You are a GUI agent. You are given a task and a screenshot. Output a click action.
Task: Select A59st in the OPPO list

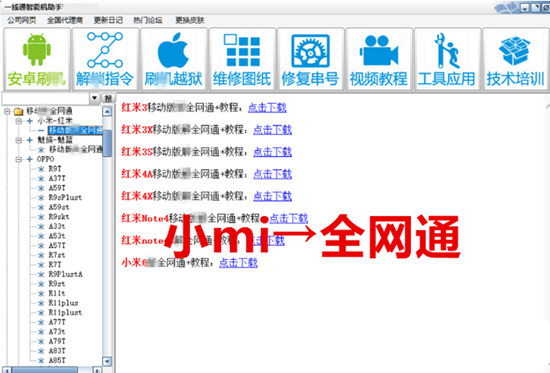[59, 207]
